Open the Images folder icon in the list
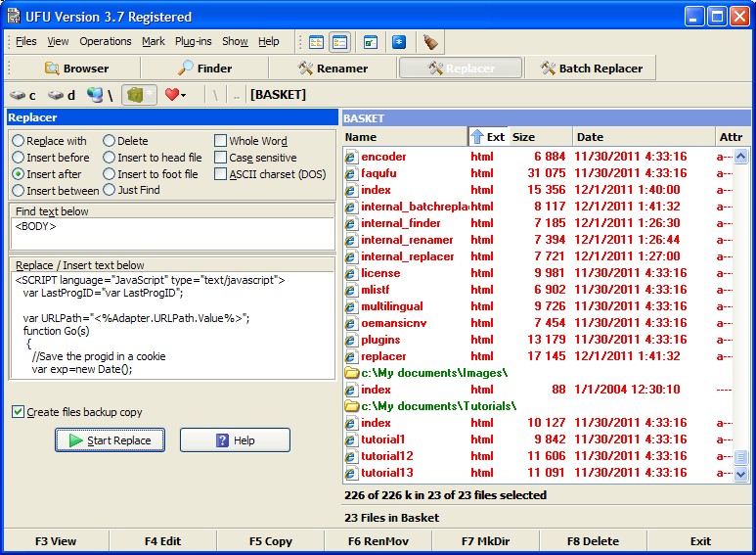Screen dimensions: 756x555 pyautogui.click(x=352, y=373)
